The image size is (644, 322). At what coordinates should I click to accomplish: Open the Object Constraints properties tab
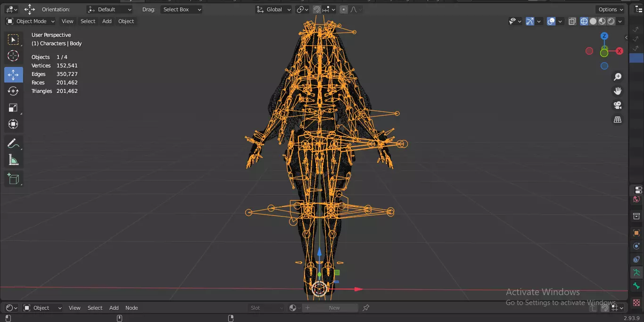tap(636, 259)
